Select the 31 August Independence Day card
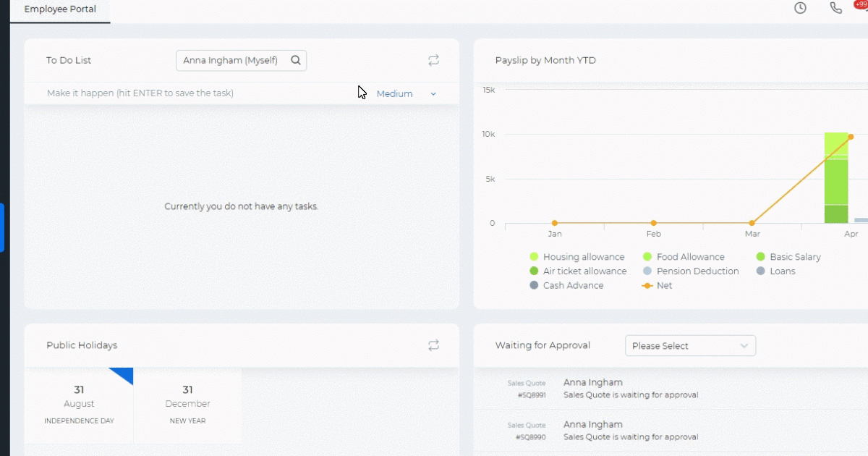Screen dimensions: 868x456 point(79,405)
